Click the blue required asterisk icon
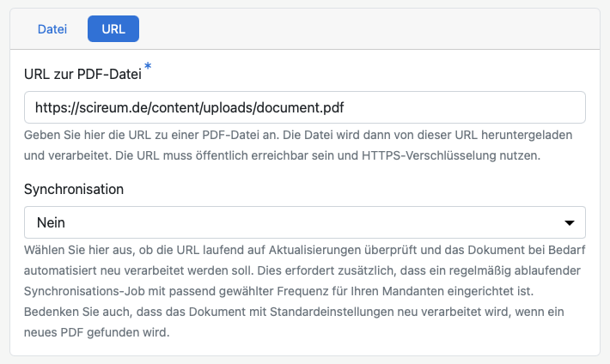 coord(148,67)
